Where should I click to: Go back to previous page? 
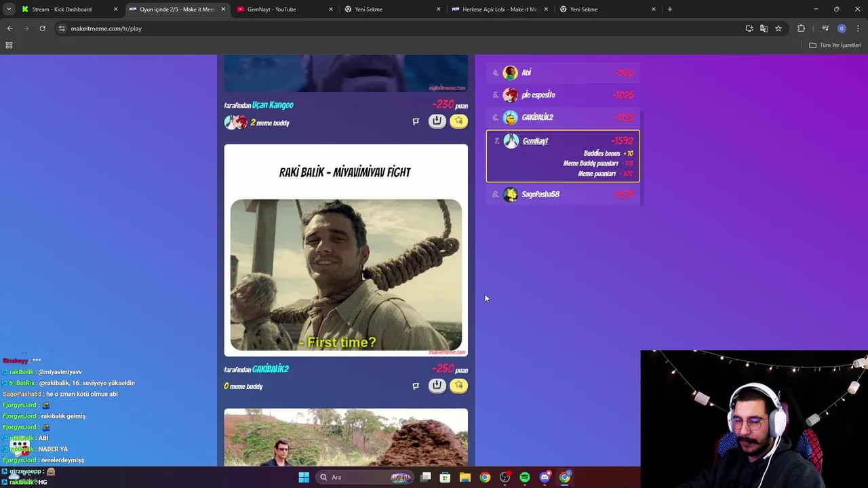click(x=9, y=28)
